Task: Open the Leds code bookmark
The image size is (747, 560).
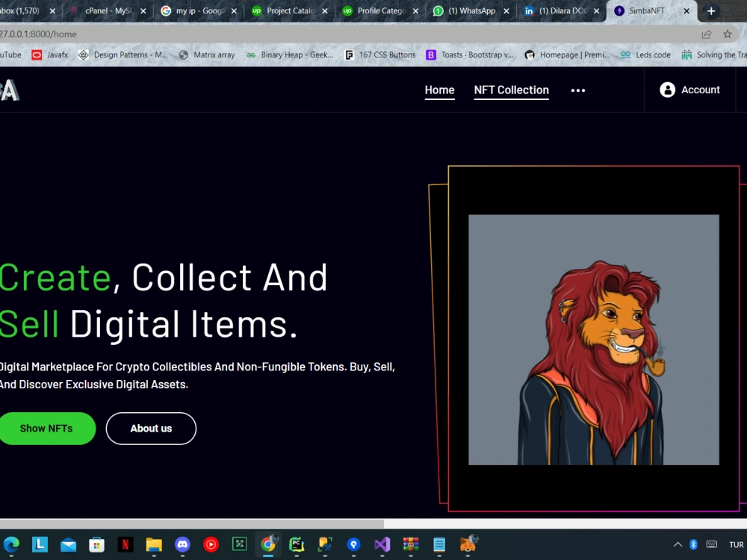Action: [x=645, y=55]
